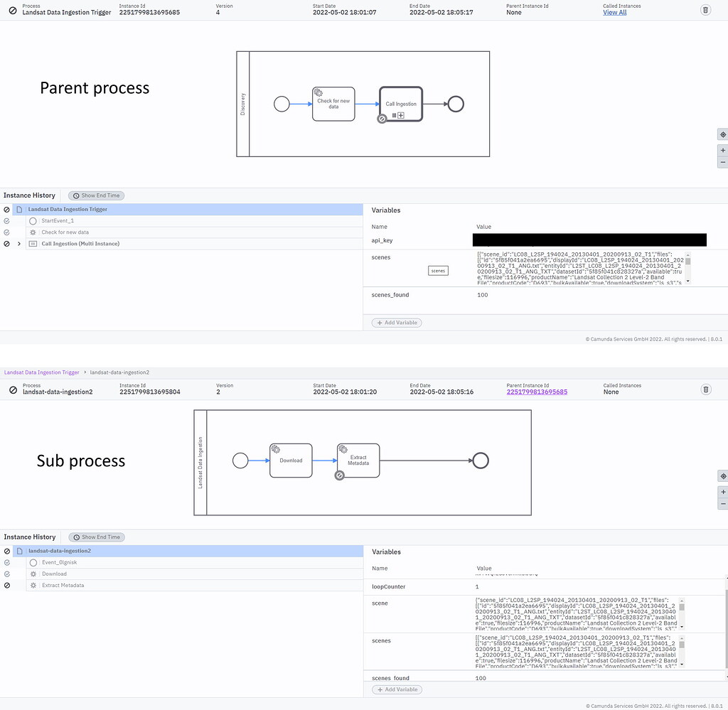Open the scenes variable full value badge

pos(437,270)
